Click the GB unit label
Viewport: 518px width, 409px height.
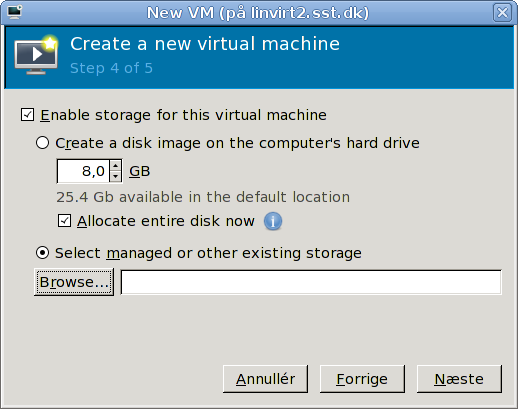point(140,171)
